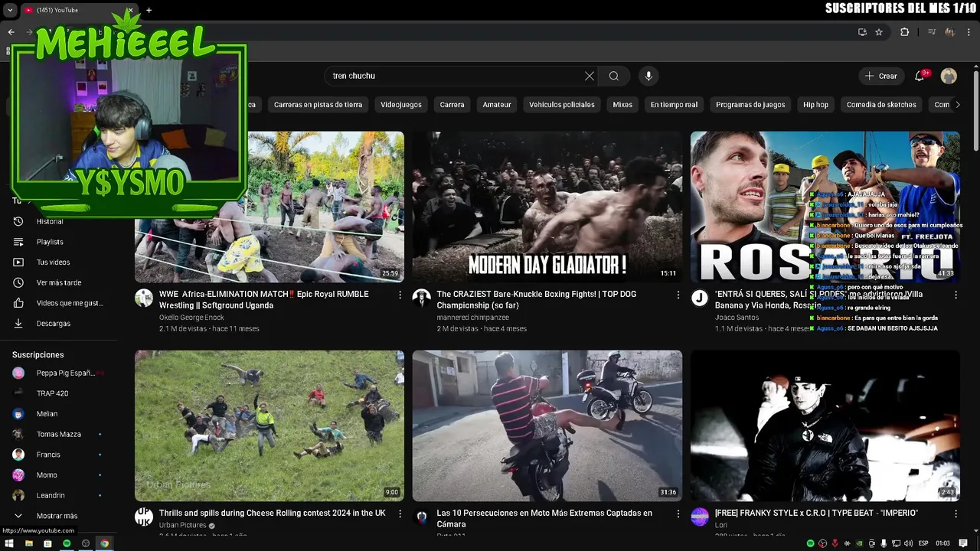
Task: Open the Chrome three-dot menu
Action: pos(969,32)
